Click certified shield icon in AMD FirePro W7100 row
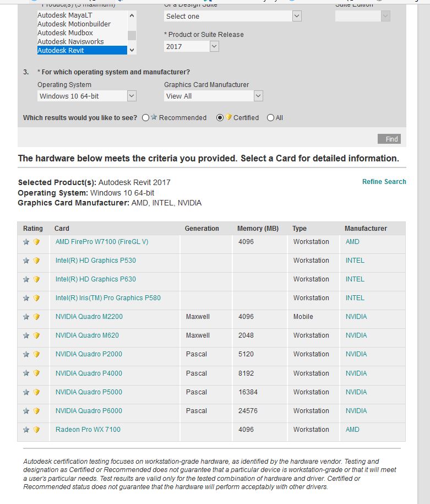Image resolution: width=430 pixels, height=504 pixels. pyautogui.click(x=36, y=242)
